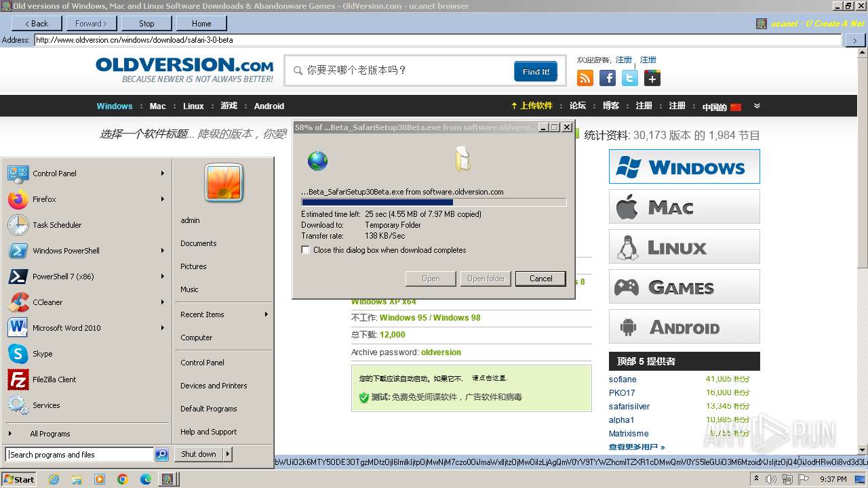
Task: Click the volume speaker tray icon
Action: (x=771, y=479)
